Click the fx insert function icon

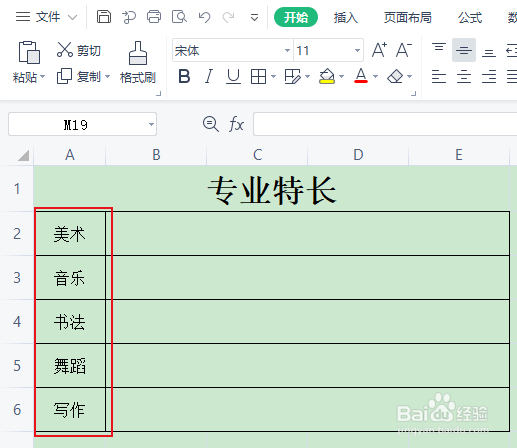(x=236, y=124)
